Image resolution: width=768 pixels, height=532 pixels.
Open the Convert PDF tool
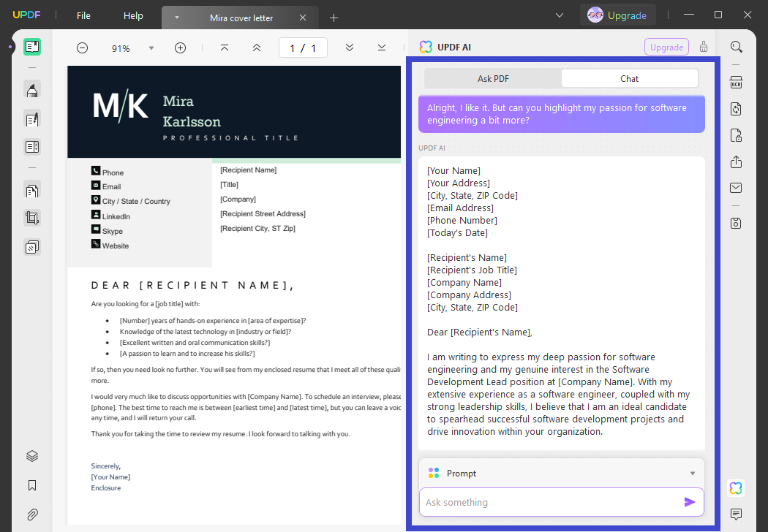pyautogui.click(x=737, y=108)
